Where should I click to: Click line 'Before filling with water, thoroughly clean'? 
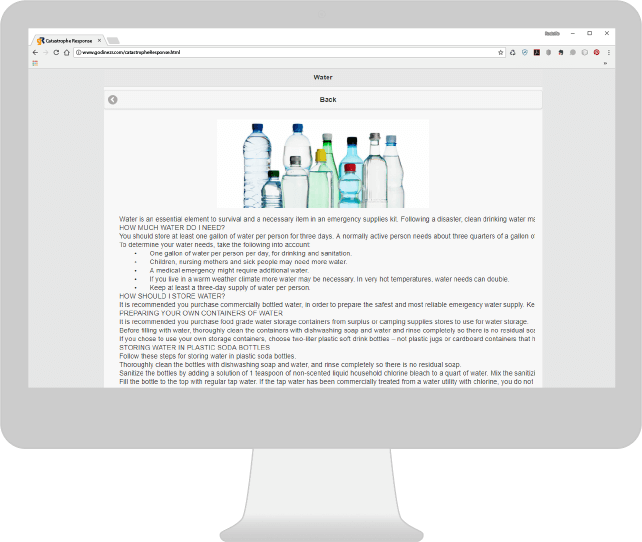click(x=327, y=330)
